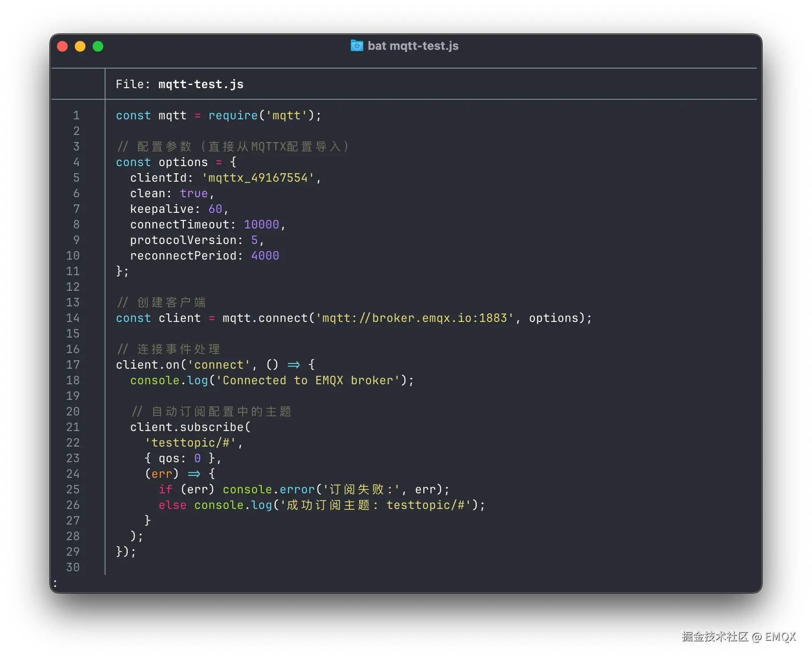Click the comment '// 自动订阅配置中的主题'
Viewport: 812px width, 659px height.
tap(211, 411)
